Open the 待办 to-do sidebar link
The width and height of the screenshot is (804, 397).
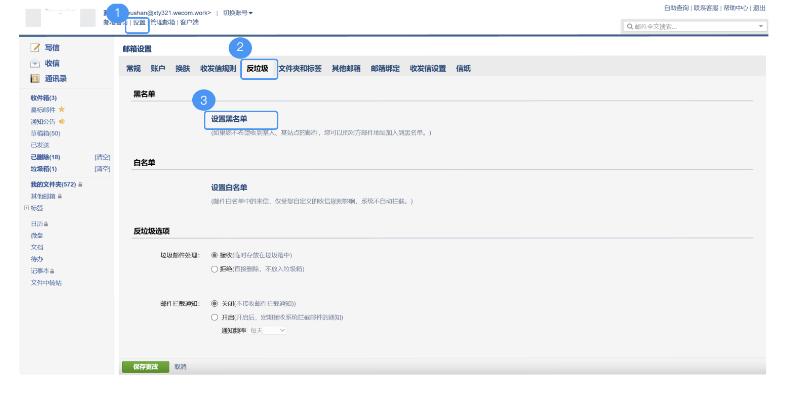[37, 259]
